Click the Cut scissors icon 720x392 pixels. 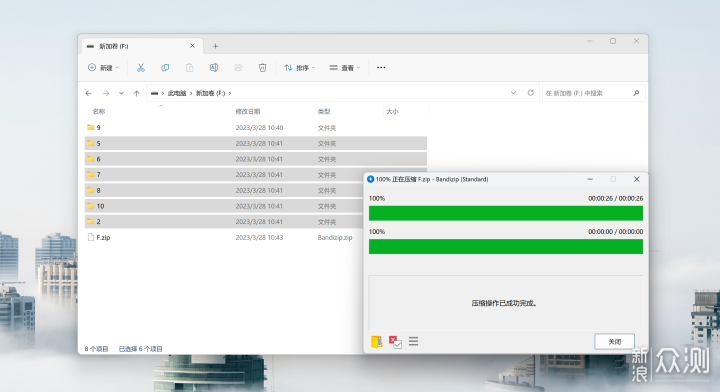coord(141,67)
